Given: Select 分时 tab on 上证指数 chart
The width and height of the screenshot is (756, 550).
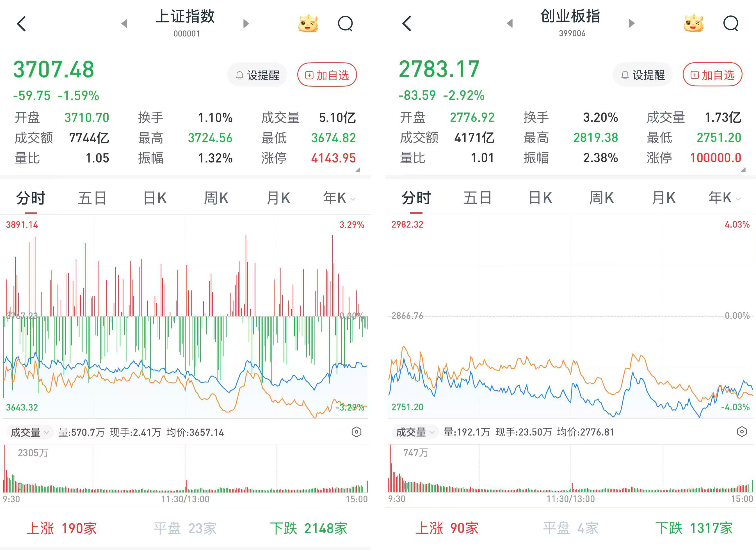Looking at the screenshot, I should [31, 198].
